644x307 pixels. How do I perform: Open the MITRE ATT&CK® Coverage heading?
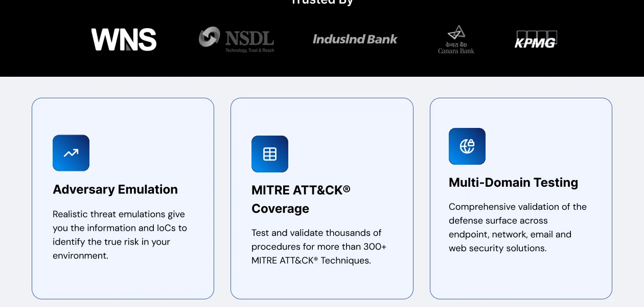(x=301, y=199)
